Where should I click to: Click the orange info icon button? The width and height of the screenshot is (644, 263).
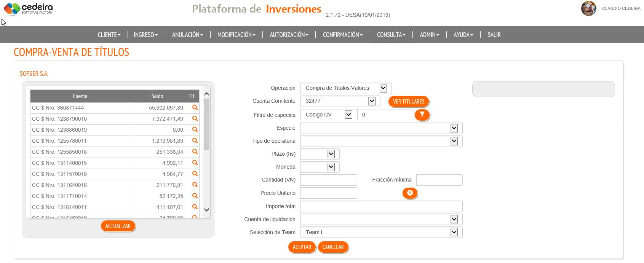point(410,193)
